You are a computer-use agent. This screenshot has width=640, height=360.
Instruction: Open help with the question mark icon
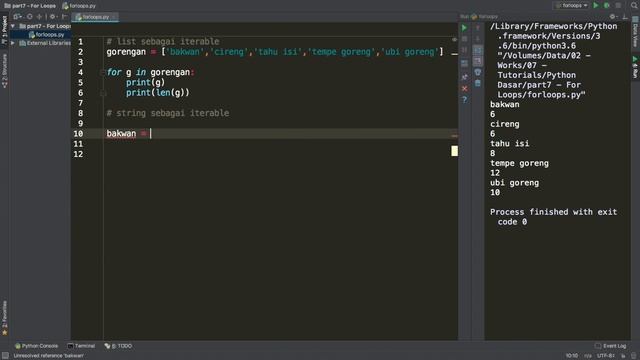click(464, 100)
